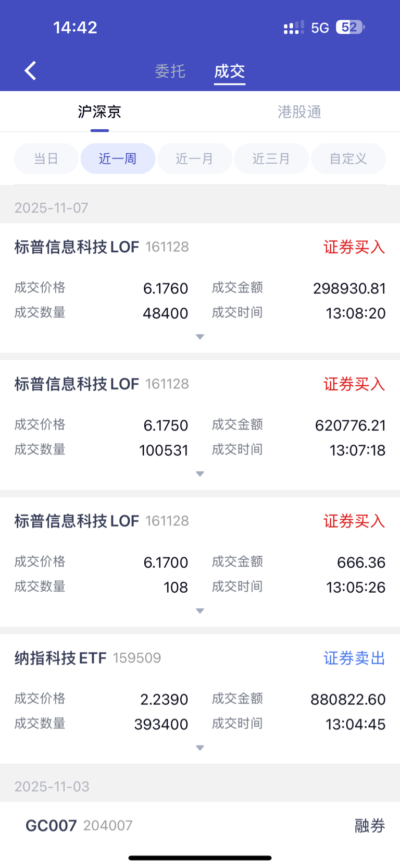Viewport: 400px width, 868px height.
Task: Expand details of the 13:07:18 trade
Action: point(200,474)
